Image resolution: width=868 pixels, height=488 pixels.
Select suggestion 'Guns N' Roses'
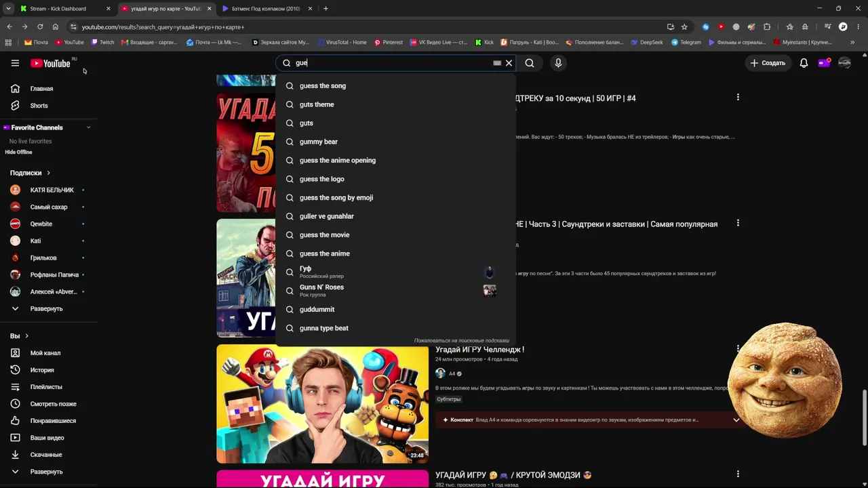pyautogui.click(x=395, y=290)
